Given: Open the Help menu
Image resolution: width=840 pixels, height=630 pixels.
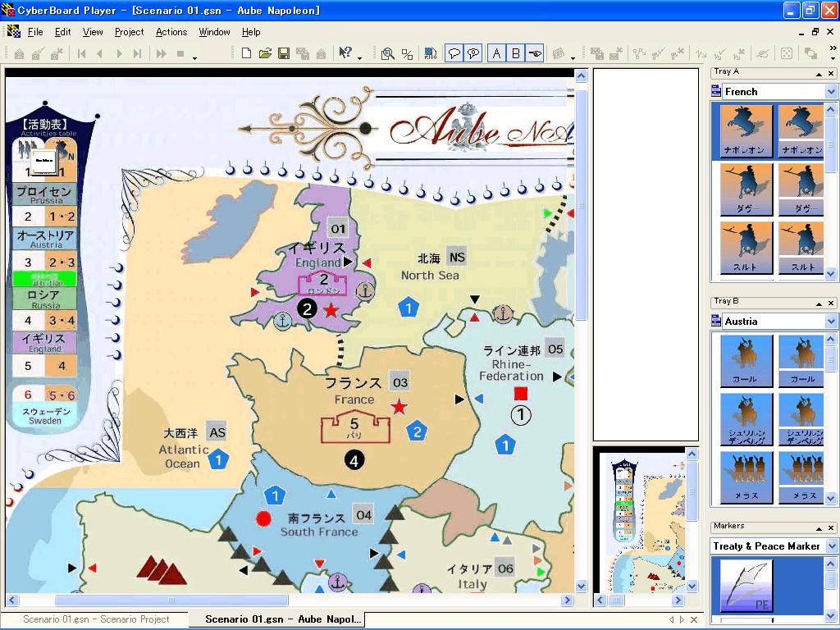Looking at the screenshot, I should click(x=251, y=32).
